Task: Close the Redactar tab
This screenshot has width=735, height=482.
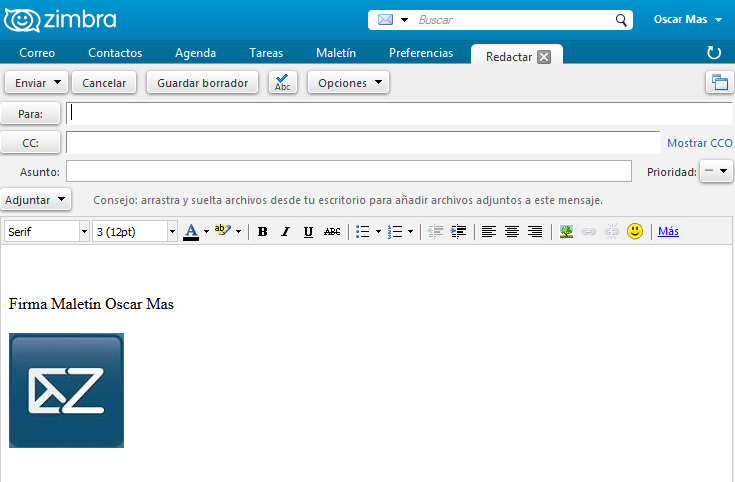Action: pos(544,57)
